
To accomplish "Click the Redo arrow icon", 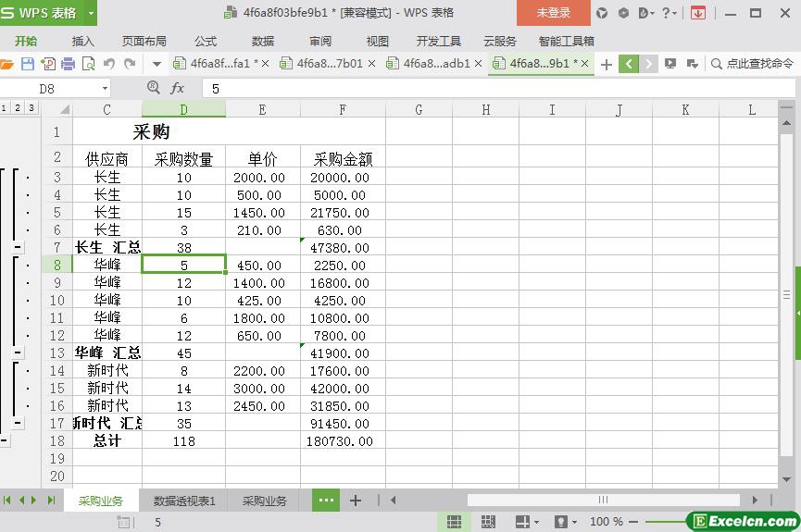I will [130, 64].
